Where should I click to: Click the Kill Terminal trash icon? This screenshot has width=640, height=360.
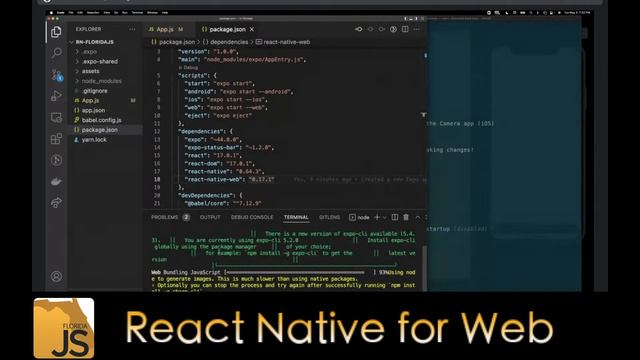(406, 218)
